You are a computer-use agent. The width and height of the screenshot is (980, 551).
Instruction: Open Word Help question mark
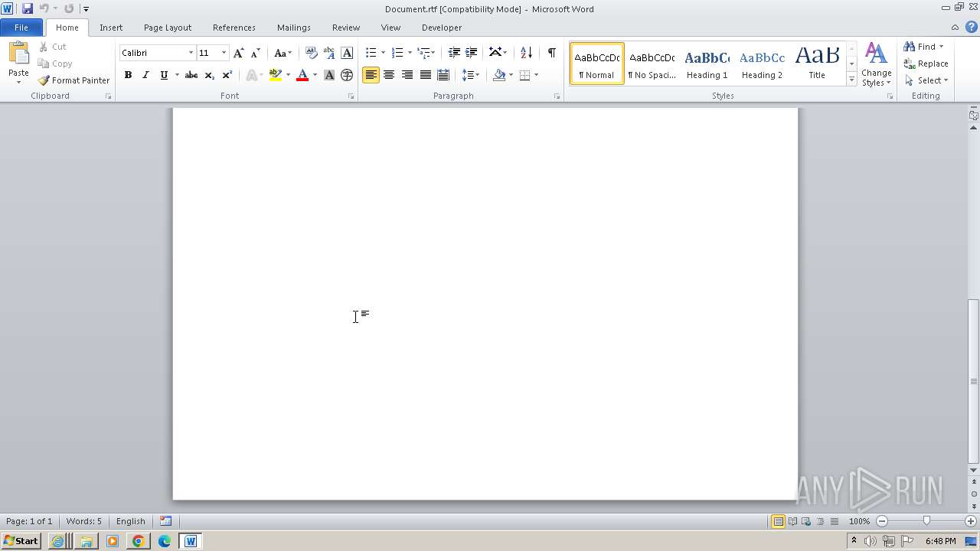click(971, 27)
